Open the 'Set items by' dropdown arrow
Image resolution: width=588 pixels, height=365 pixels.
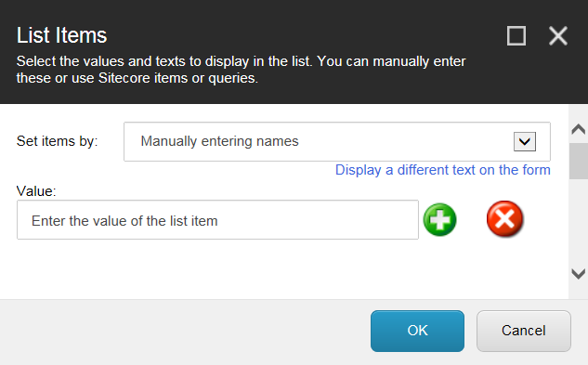[525, 141]
